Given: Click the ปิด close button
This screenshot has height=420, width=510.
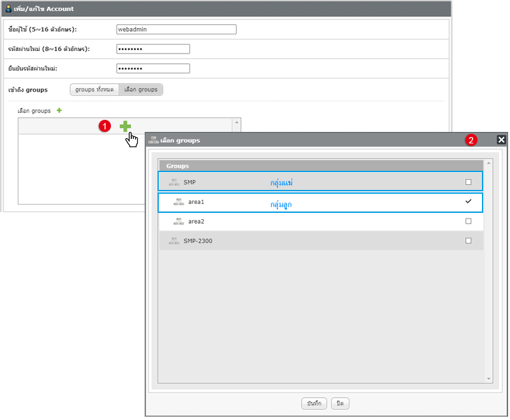Looking at the screenshot, I should tap(340, 403).
